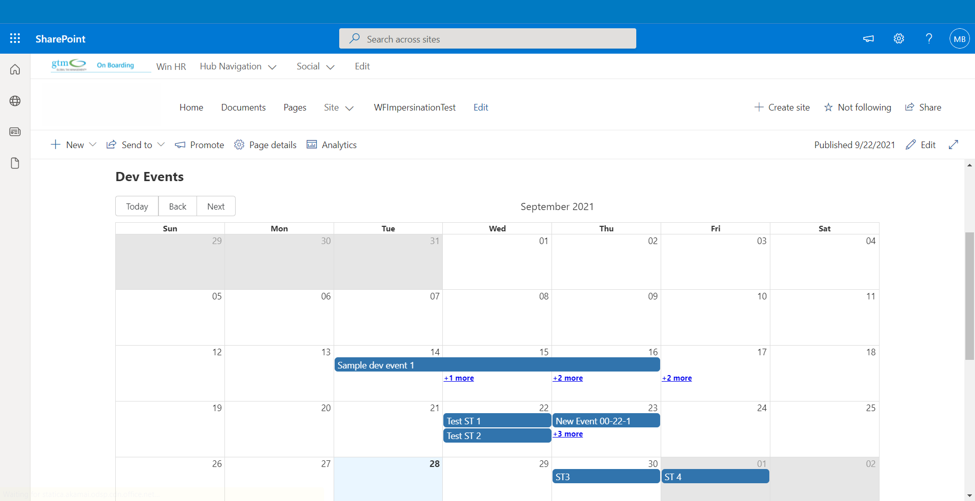
Task: Click the Home icon in left sidebar
Action: [x=15, y=70]
